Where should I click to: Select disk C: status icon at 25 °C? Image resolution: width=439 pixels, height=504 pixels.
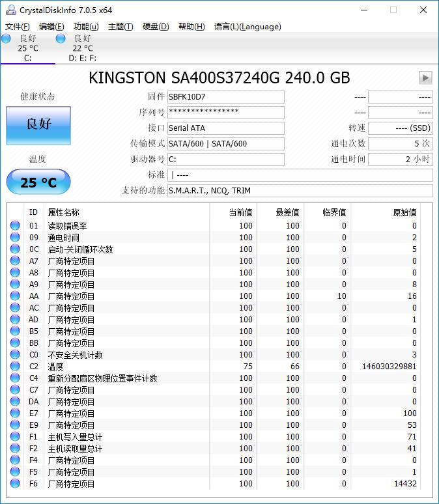[6, 38]
